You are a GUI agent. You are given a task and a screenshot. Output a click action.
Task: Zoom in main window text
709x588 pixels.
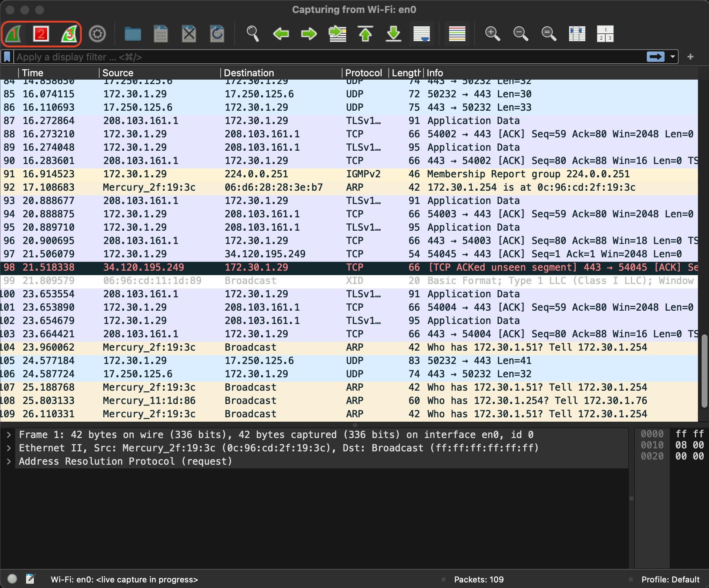pos(492,34)
